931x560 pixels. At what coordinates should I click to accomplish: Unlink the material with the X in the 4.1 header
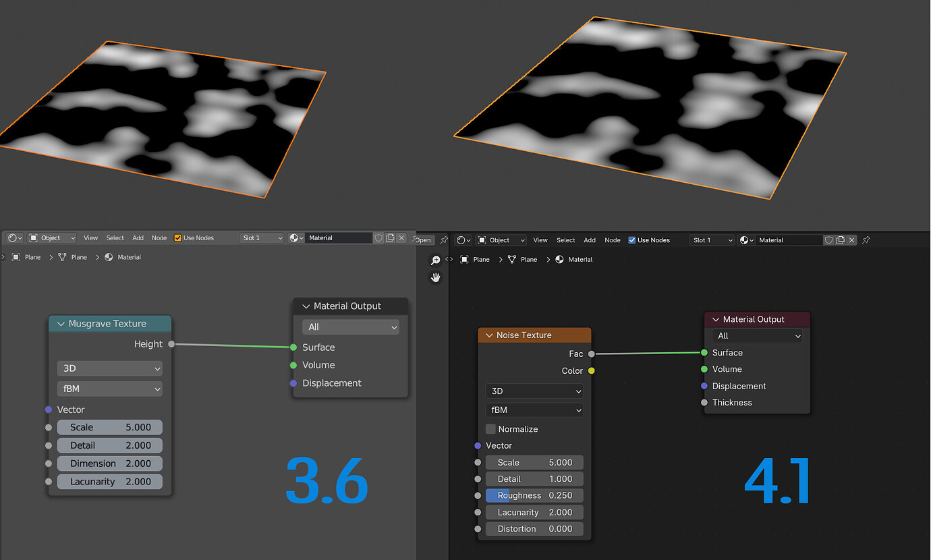(851, 240)
